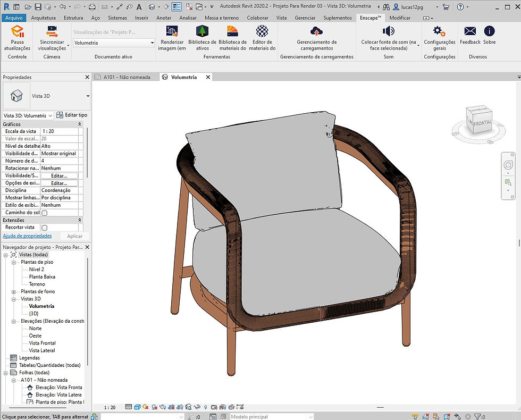This screenshot has height=420, width=521.
Task: Click Text tool A icon
Action: [x=139, y=6]
